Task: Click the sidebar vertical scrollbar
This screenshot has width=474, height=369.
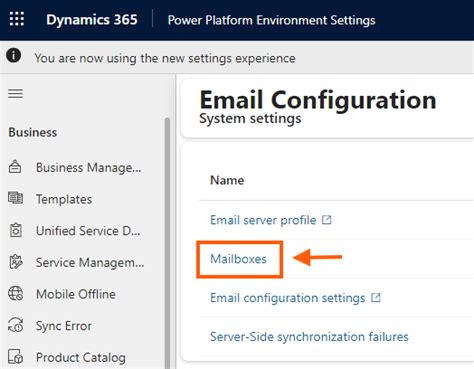Action: 167,243
